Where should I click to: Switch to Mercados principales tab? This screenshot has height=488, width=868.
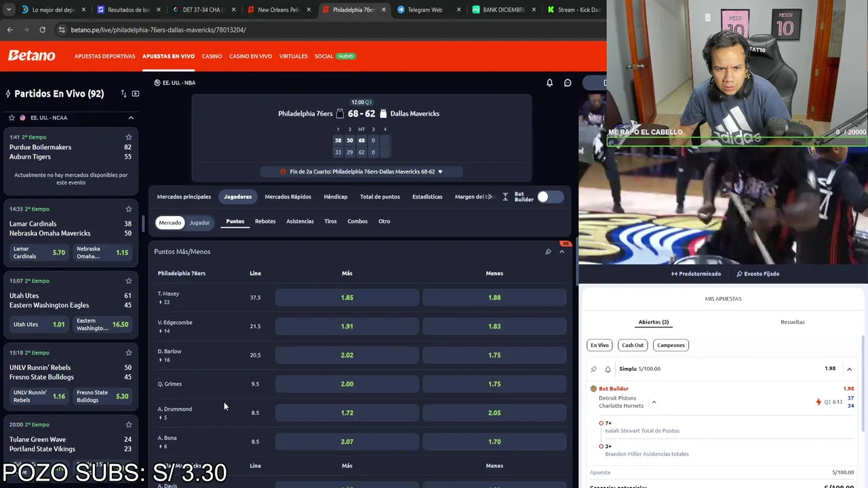pyautogui.click(x=184, y=197)
